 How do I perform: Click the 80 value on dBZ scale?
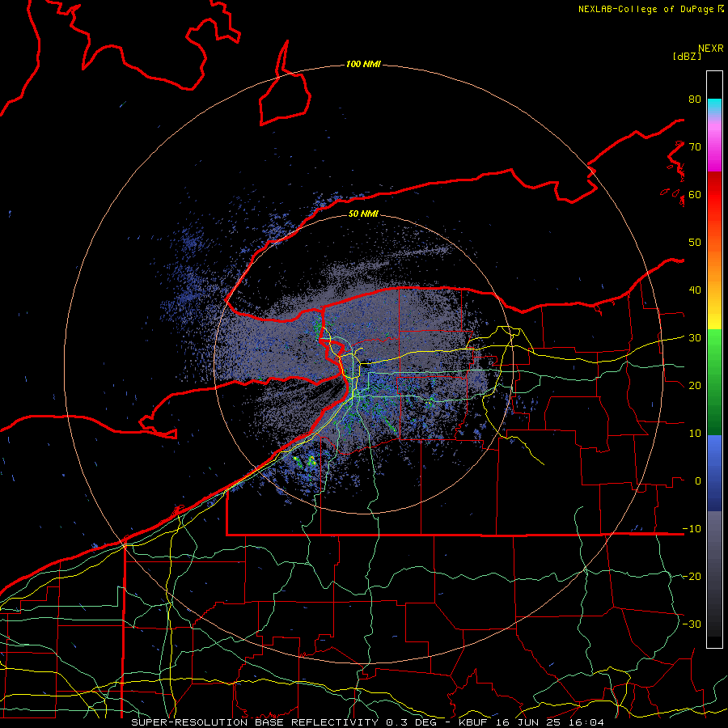(695, 99)
